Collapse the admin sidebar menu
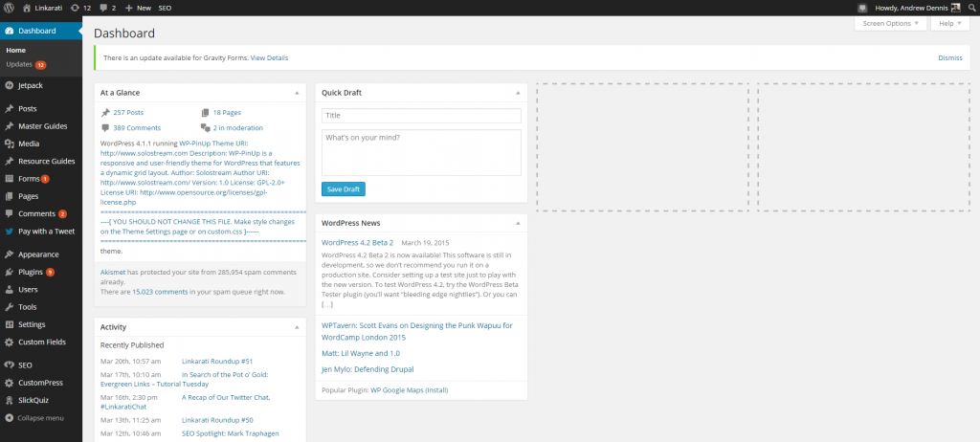Viewport: 980px width, 442px height. pyautogui.click(x=34, y=418)
